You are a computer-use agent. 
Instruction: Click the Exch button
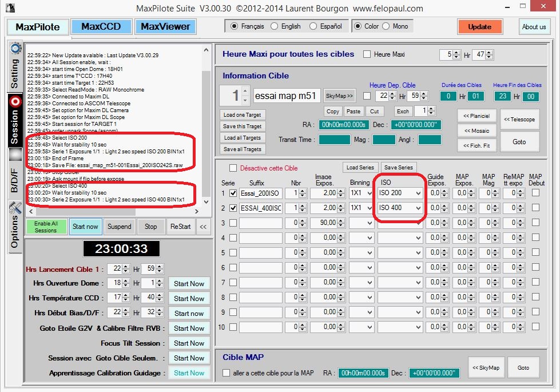point(403,112)
